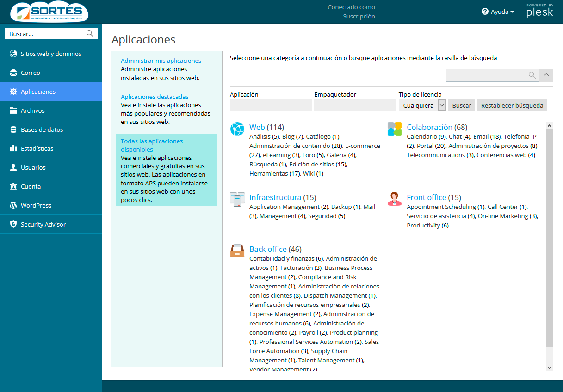
Task: Click the gear icon for Aplicaciones
Action: 13,92
